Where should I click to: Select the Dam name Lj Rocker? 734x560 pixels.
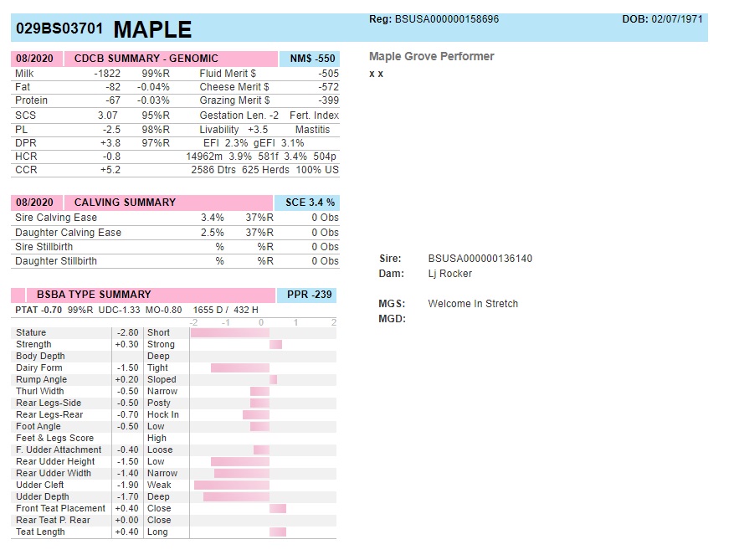tap(449, 274)
